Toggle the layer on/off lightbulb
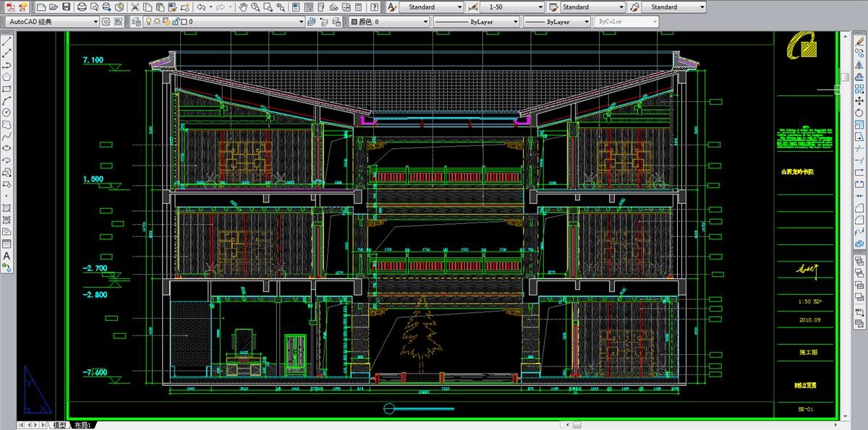Viewport: 868px width, 430px height. pos(149,22)
